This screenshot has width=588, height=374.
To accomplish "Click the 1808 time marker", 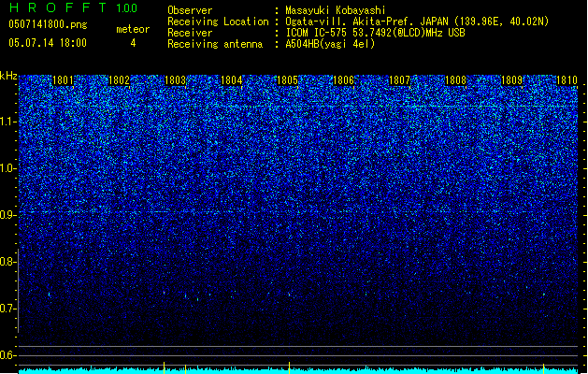I will tap(455, 80).
